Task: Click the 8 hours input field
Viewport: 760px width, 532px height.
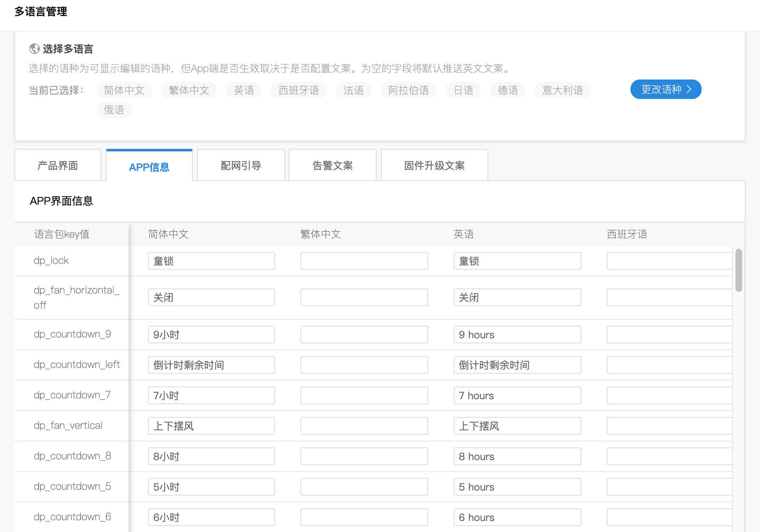Action: pos(518,456)
